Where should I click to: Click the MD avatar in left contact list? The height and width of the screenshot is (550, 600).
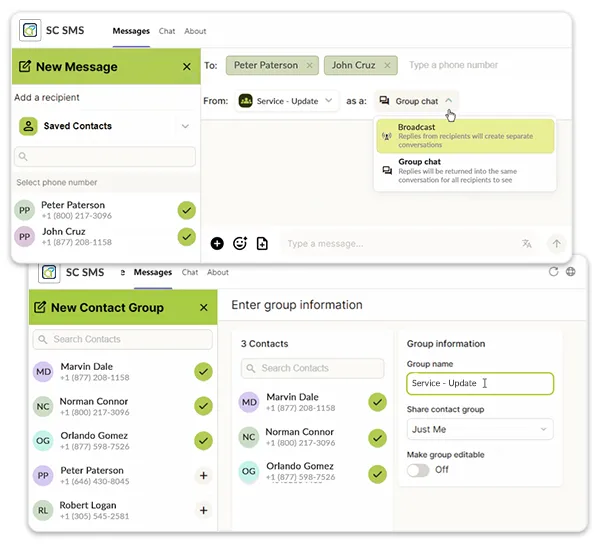coord(43,372)
